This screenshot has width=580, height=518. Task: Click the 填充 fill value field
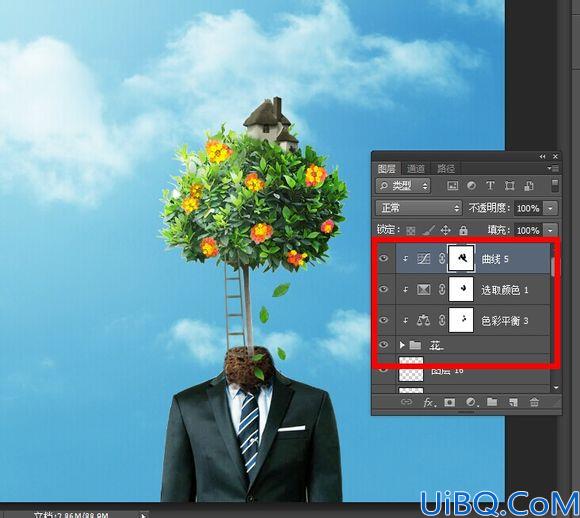click(x=528, y=231)
